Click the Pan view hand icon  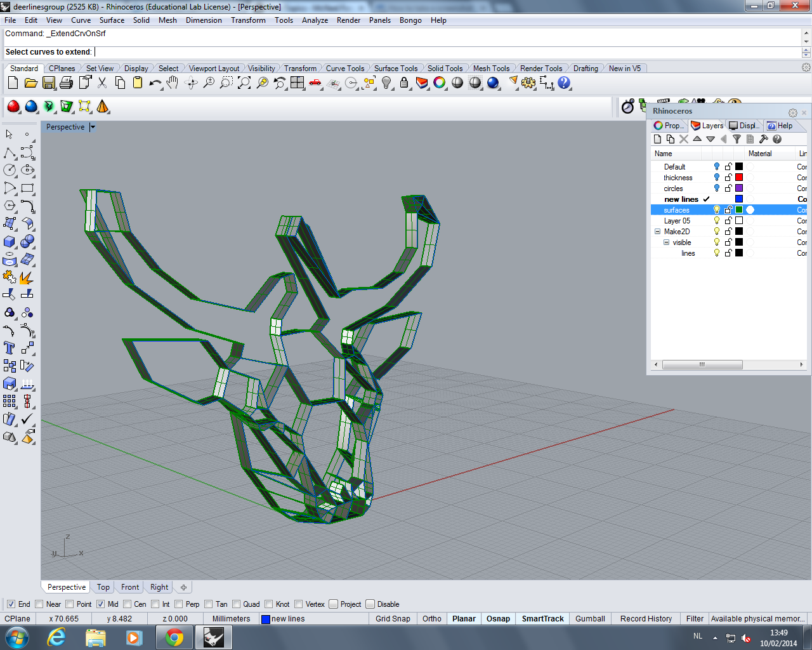pyautogui.click(x=173, y=83)
